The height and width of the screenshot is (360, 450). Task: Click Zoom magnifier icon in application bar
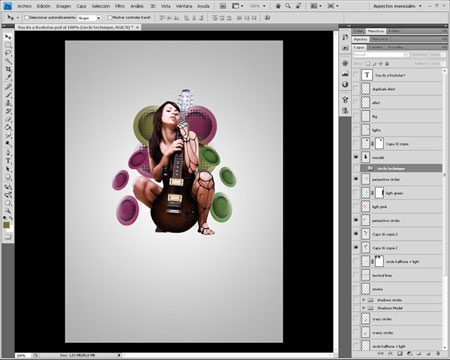pos(288,6)
